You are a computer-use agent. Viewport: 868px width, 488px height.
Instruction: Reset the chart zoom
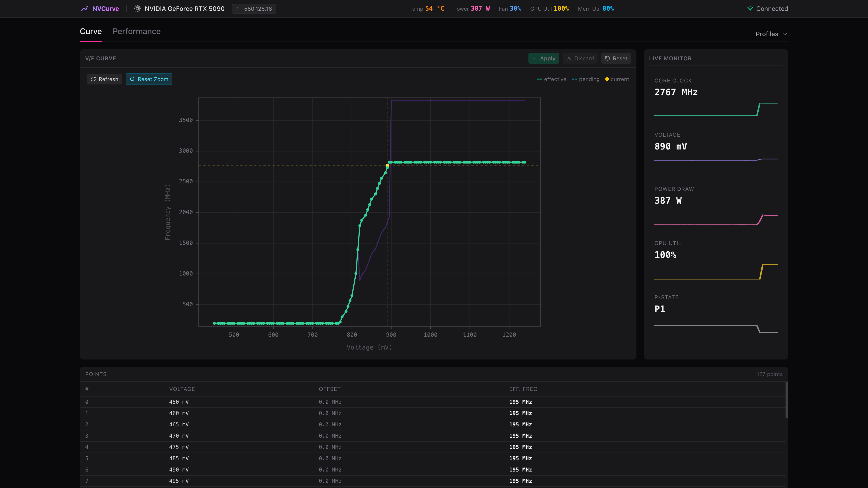(x=149, y=79)
